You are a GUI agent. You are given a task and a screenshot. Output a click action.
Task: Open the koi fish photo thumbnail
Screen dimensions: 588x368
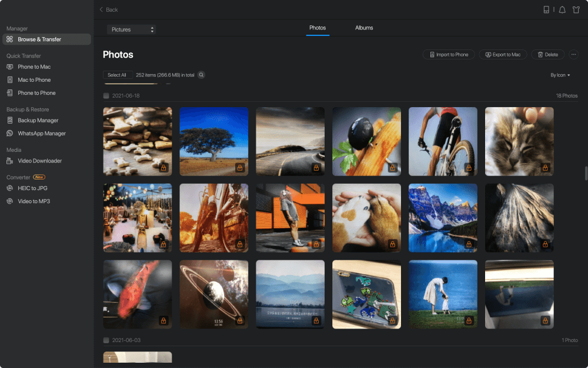[x=137, y=294]
